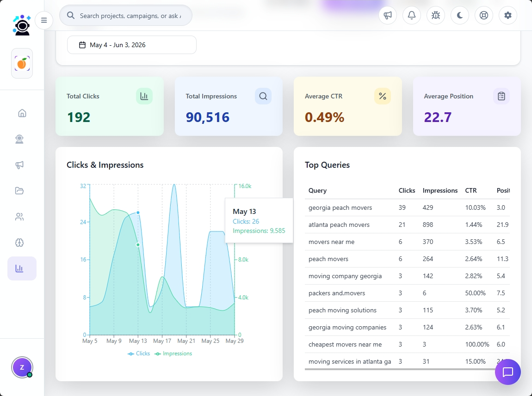
Task: Open campaigns megaphone in sidebar
Action: coord(19,165)
